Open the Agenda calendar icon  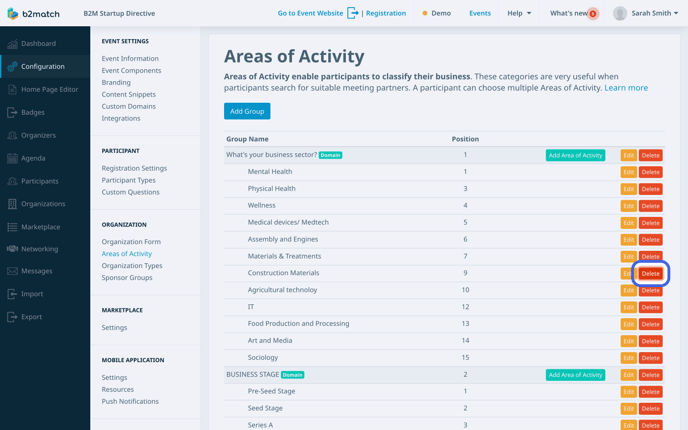[x=12, y=158]
